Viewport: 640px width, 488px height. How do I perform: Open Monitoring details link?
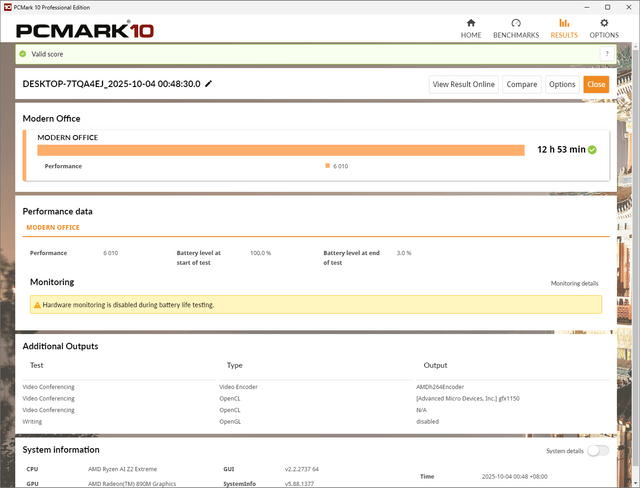pyautogui.click(x=574, y=283)
